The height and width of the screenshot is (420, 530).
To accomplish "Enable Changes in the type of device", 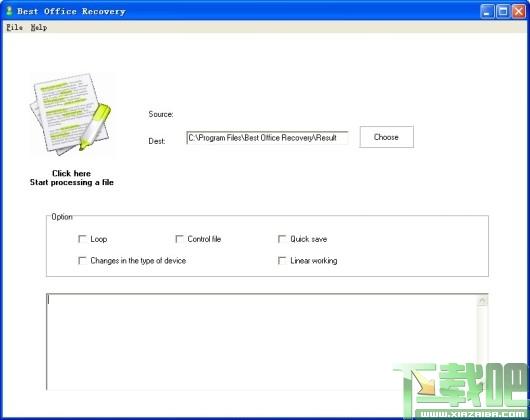I will pos(82,261).
